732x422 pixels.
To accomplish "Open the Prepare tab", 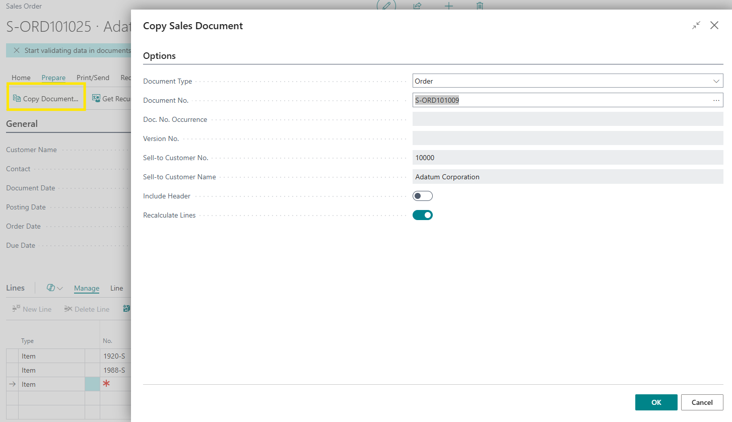I will click(x=53, y=77).
